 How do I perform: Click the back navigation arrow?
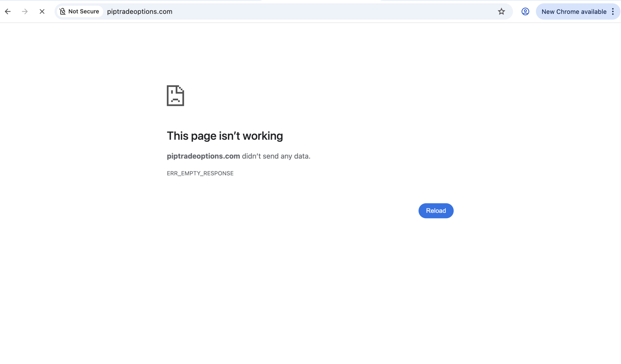[x=8, y=11]
